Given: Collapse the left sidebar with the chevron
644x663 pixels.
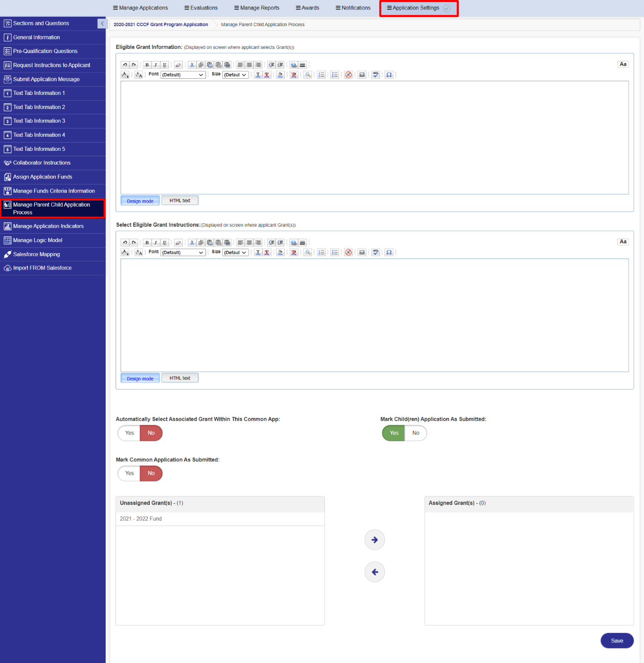Looking at the screenshot, I should pyautogui.click(x=102, y=24).
